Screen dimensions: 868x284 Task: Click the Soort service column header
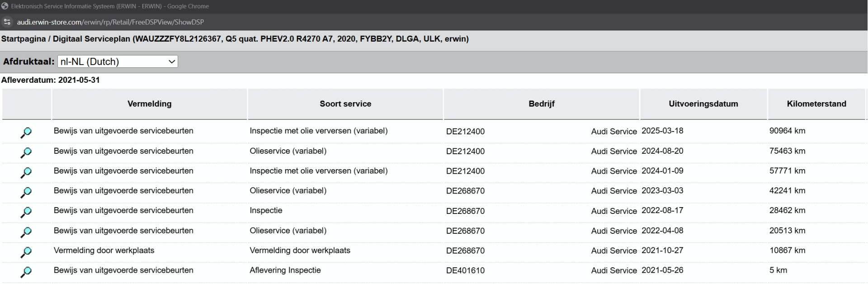345,104
